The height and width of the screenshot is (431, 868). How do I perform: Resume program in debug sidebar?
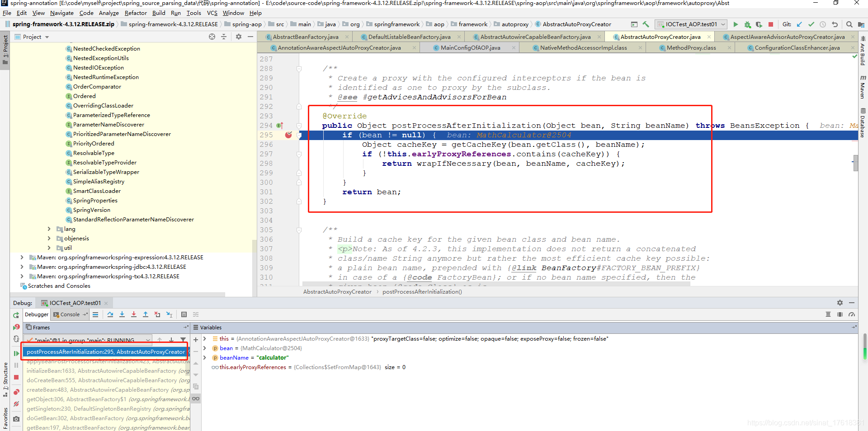point(16,353)
